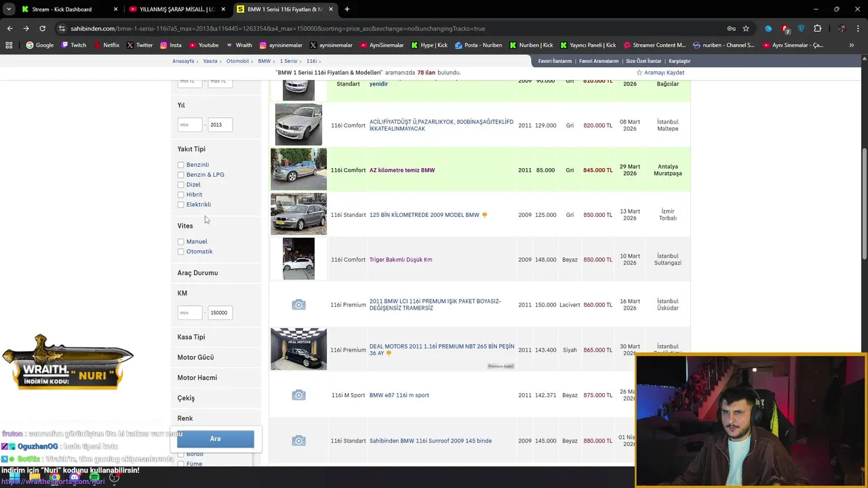Screen dimensions: 868x488
Task: Open Triger Bakımlı Düşük Km listing
Action: coord(401,260)
